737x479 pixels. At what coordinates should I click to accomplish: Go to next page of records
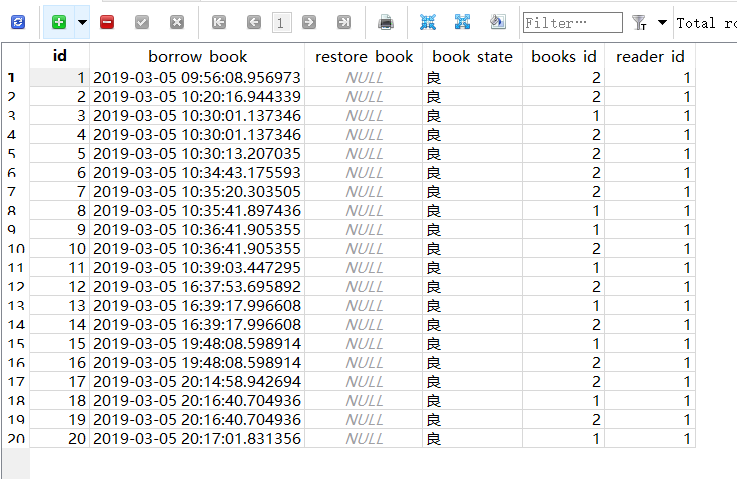[x=309, y=22]
